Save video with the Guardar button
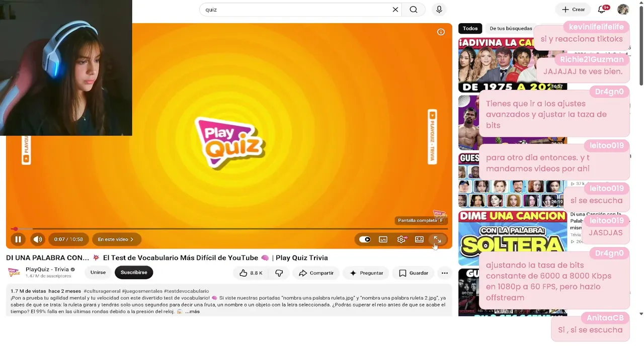 pyautogui.click(x=413, y=273)
